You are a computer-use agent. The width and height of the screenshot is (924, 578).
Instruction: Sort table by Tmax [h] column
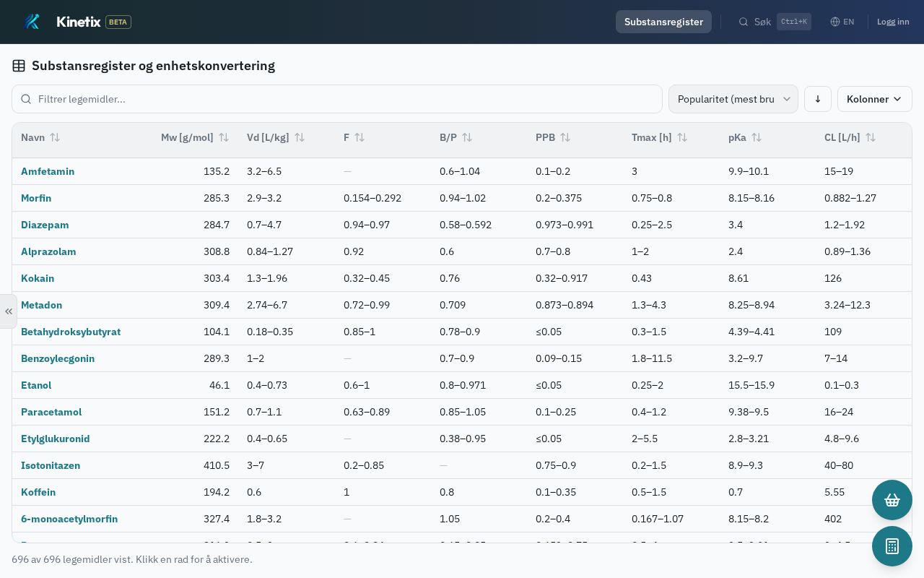coord(659,137)
